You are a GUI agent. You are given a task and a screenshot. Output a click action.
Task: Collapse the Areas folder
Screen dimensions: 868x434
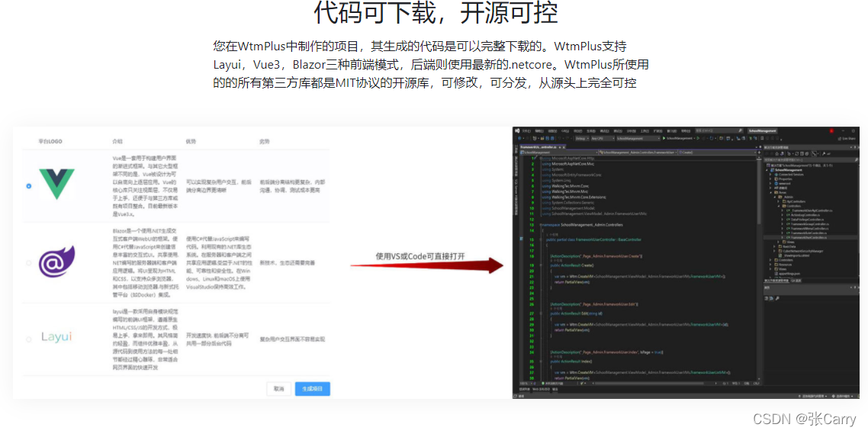pos(770,193)
